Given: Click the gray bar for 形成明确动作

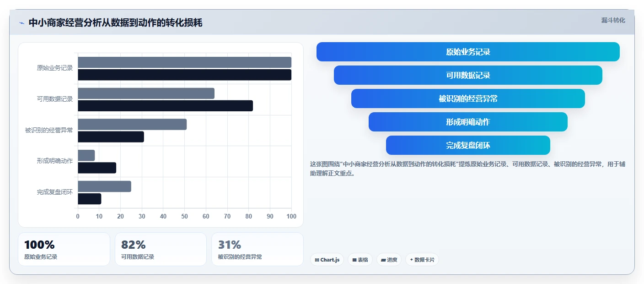Looking at the screenshot, I should pyautogui.click(x=86, y=155).
